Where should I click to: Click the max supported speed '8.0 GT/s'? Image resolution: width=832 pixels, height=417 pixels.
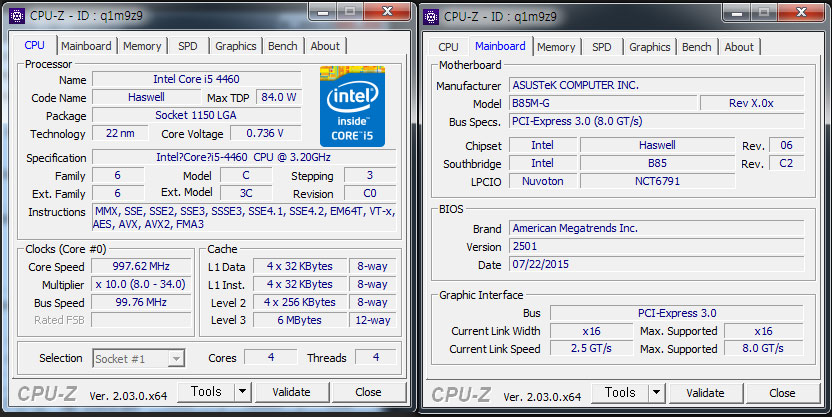click(763, 349)
